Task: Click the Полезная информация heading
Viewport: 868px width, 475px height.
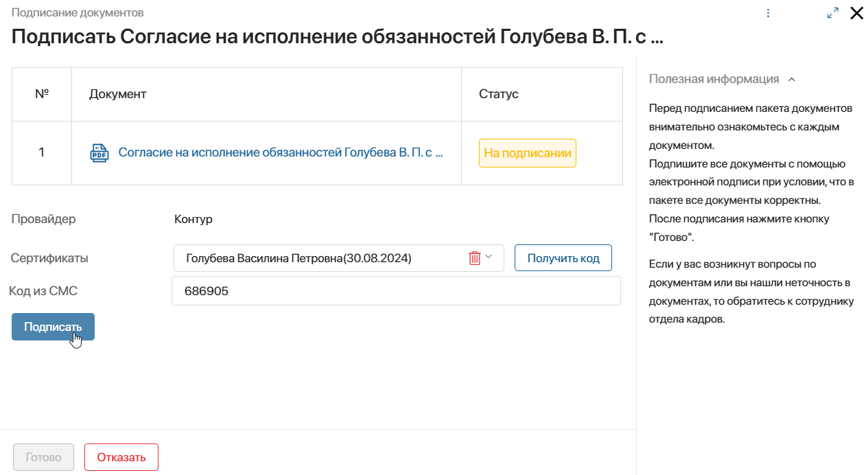Action: tap(714, 79)
